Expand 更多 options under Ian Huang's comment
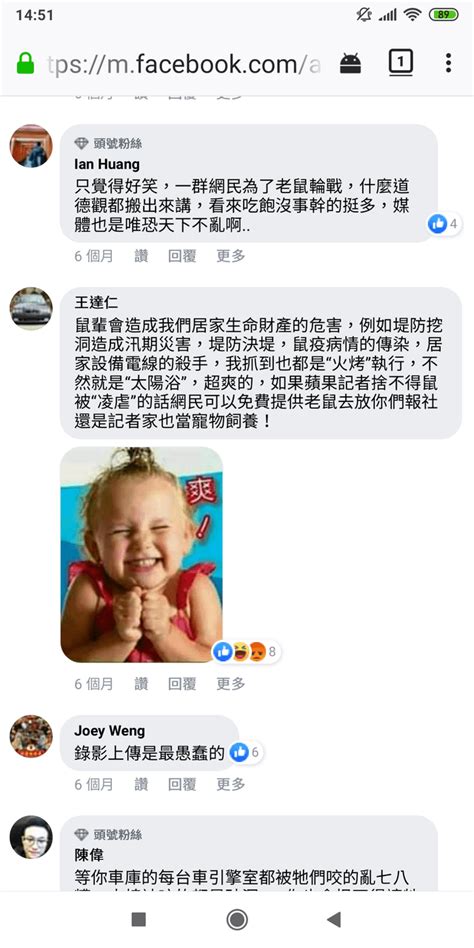The width and height of the screenshot is (474, 948). pyautogui.click(x=231, y=256)
